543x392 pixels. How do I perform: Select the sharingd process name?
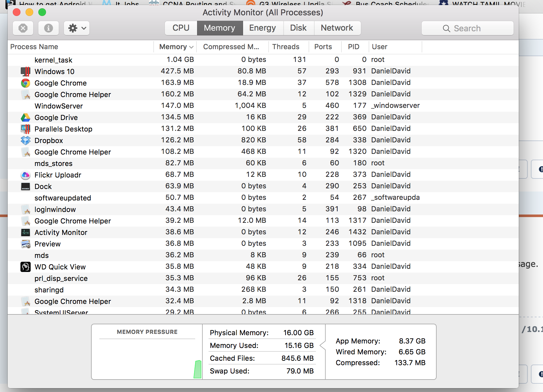49,290
